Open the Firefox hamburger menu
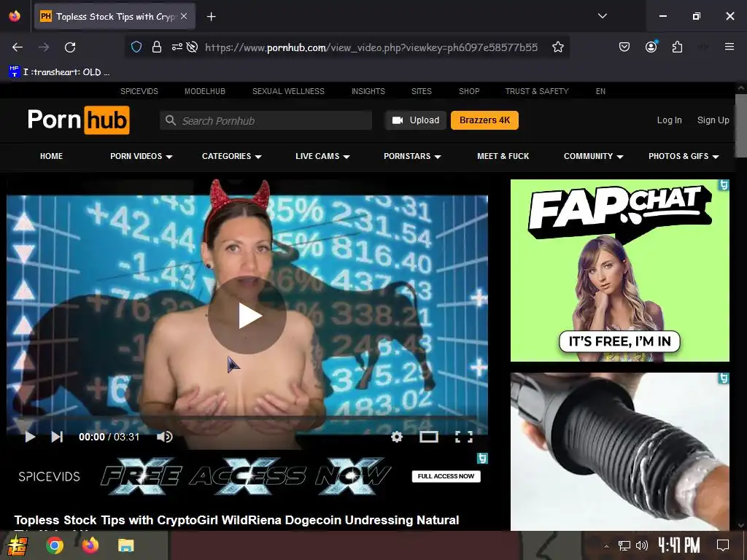Image resolution: width=747 pixels, height=560 pixels. pyautogui.click(x=729, y=47)
